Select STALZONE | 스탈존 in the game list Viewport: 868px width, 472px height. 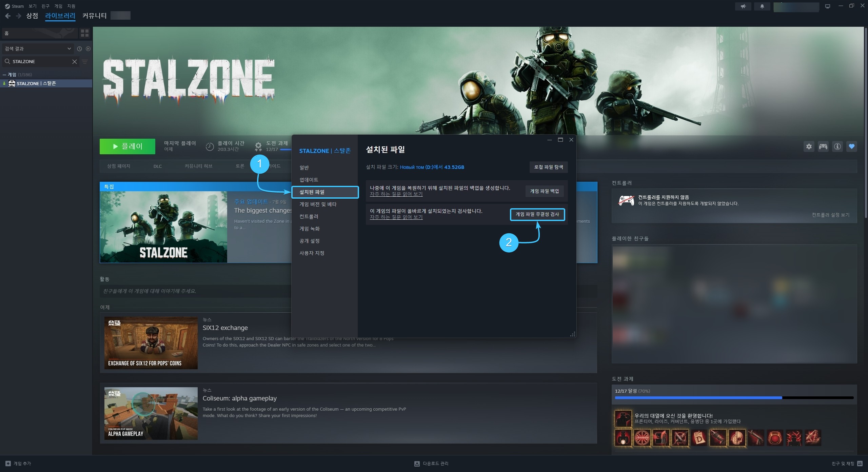pos(46,83)
